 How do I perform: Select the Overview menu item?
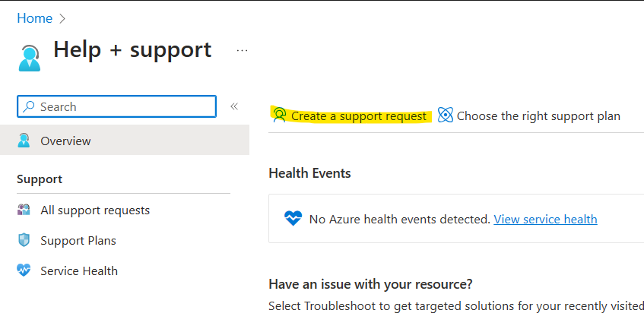coord(125,141)
